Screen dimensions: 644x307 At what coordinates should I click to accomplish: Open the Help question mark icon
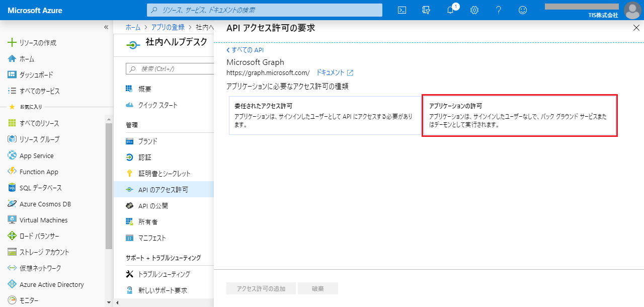[499, 10]
